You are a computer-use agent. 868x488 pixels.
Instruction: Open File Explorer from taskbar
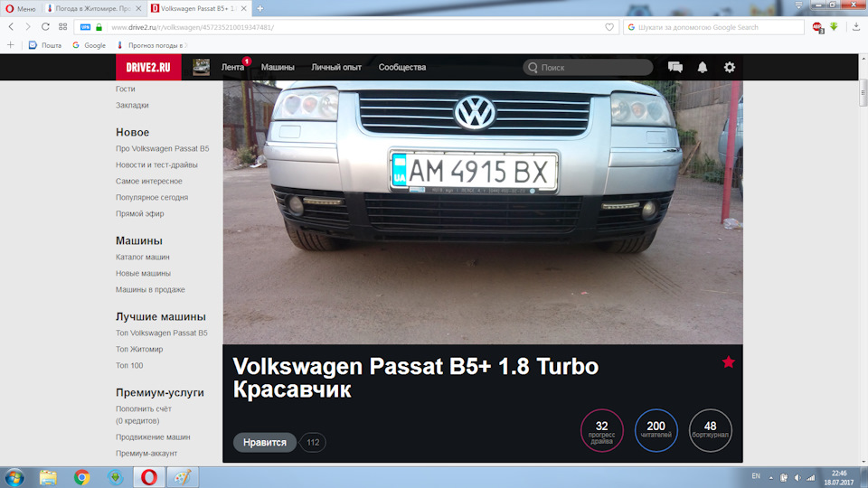48,477
